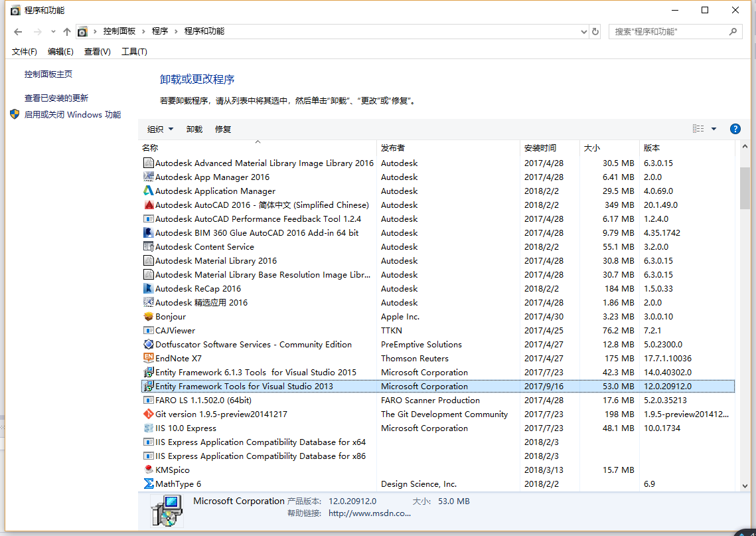This screenshot has width=756, height=536.
Task: Open the 组织 dropdown
Action: (x=160, y=130)
